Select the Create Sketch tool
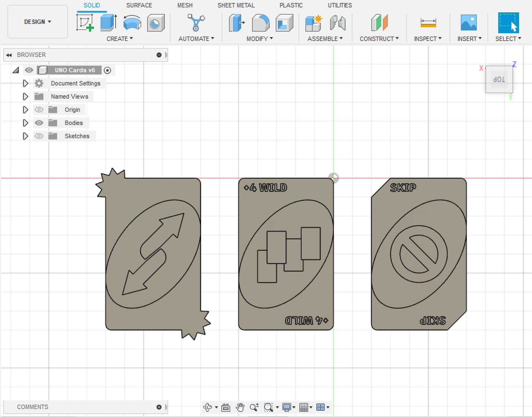Screen dimensions: 532x417 pos(85,23)
